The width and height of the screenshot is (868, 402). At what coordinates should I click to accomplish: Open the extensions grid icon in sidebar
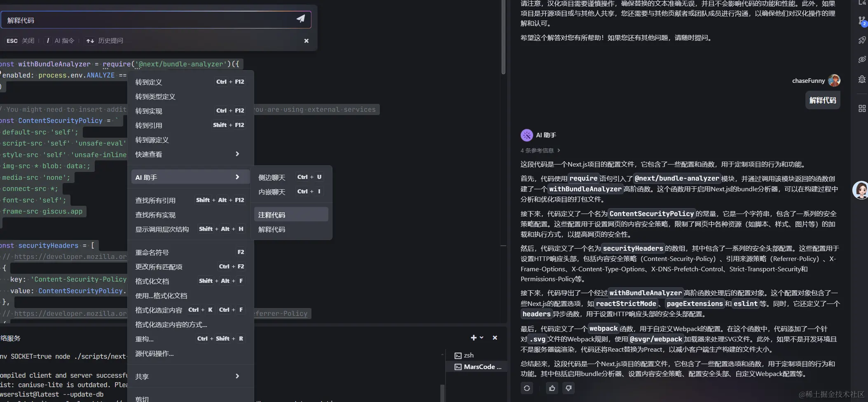click(x=862, y=108)
